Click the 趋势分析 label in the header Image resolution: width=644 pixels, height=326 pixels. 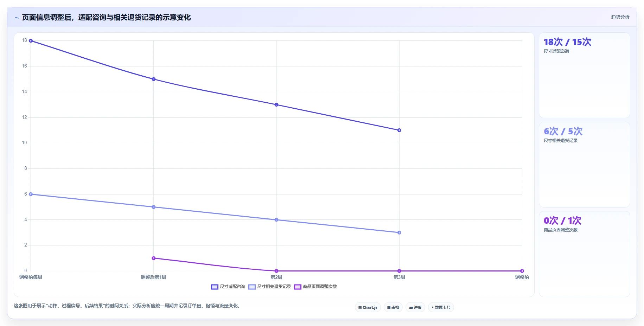point(620,17)
